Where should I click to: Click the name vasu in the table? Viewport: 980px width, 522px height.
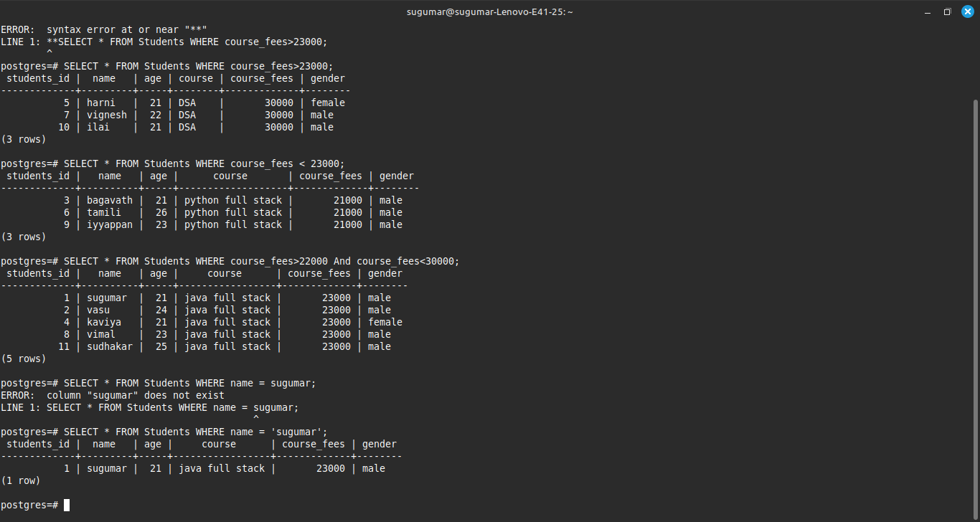pyautogui.click(x=98, y=310)
